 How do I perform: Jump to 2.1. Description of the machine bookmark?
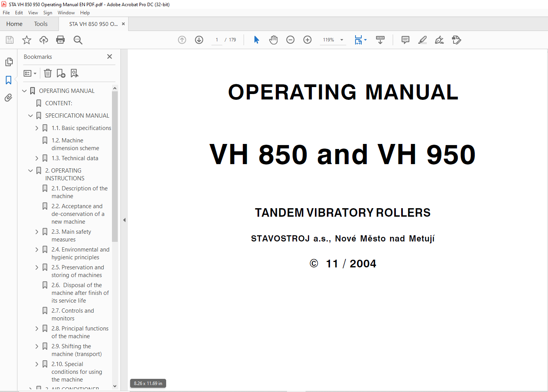pos(79,192)
